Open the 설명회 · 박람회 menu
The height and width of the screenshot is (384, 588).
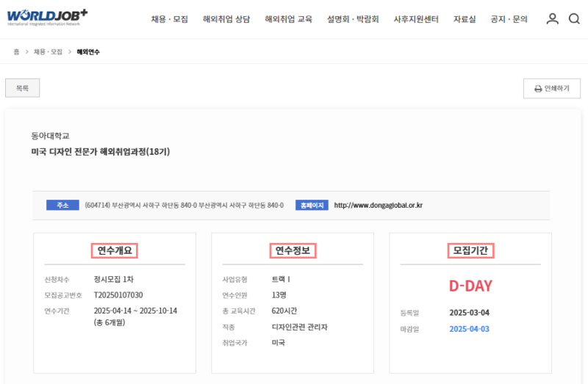click(x=353, y=19)
